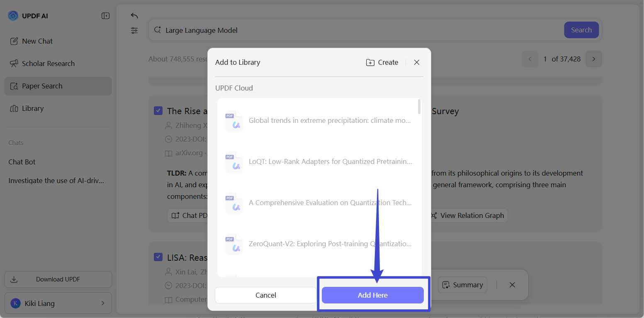644x318 pixels.
Task: Click PDF icon of the Global trends file
Action: click(233, 121)
